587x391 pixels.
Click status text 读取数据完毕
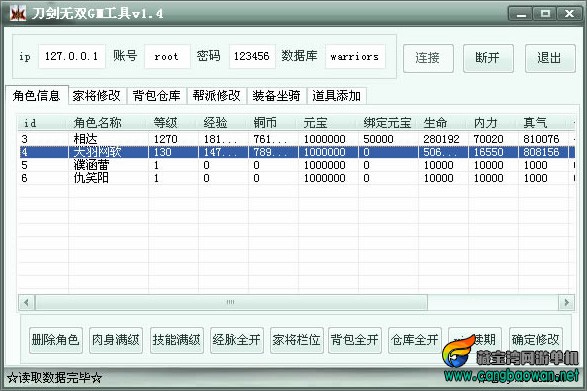click(x=55, y=378)
